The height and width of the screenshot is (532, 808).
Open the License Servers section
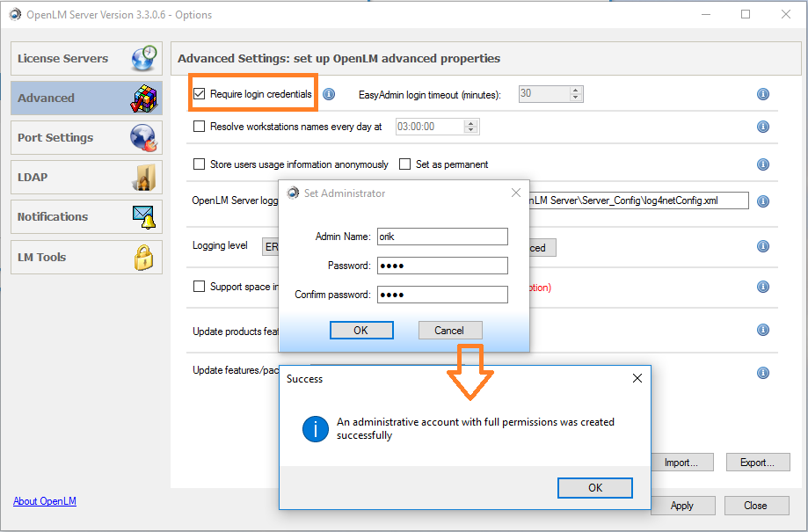[86, 59]
